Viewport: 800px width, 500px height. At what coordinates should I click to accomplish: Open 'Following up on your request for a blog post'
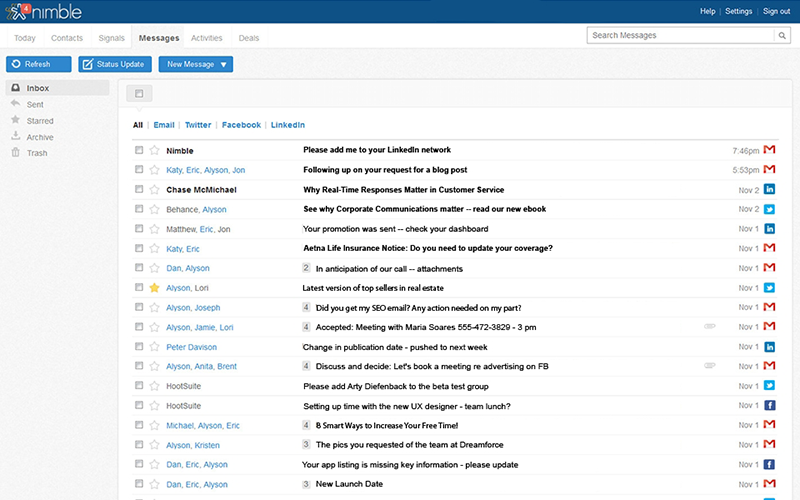pyautogui.click(x=385, y=169)
